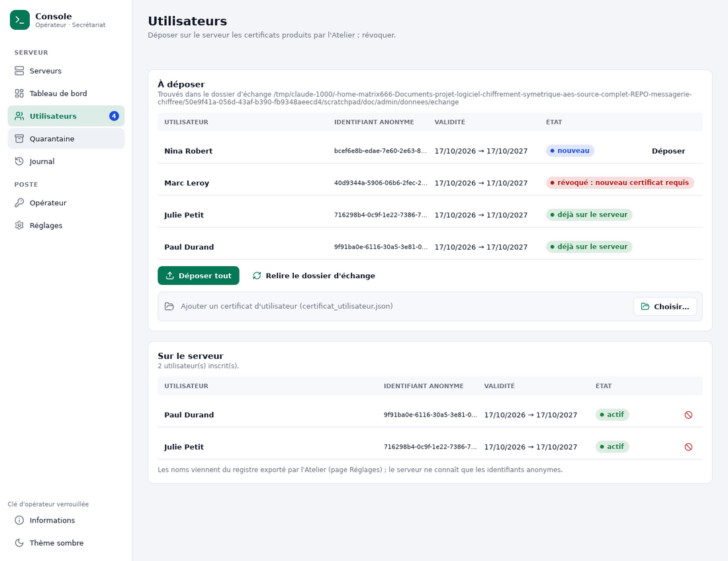Select Marc Leroy in the À déposer list

click(187, 183)
